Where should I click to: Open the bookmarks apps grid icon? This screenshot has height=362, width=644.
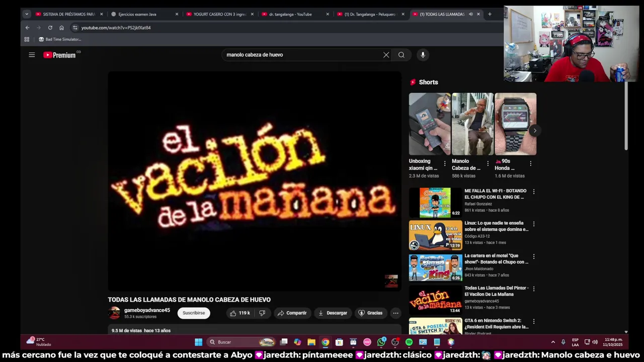point(27,39)
